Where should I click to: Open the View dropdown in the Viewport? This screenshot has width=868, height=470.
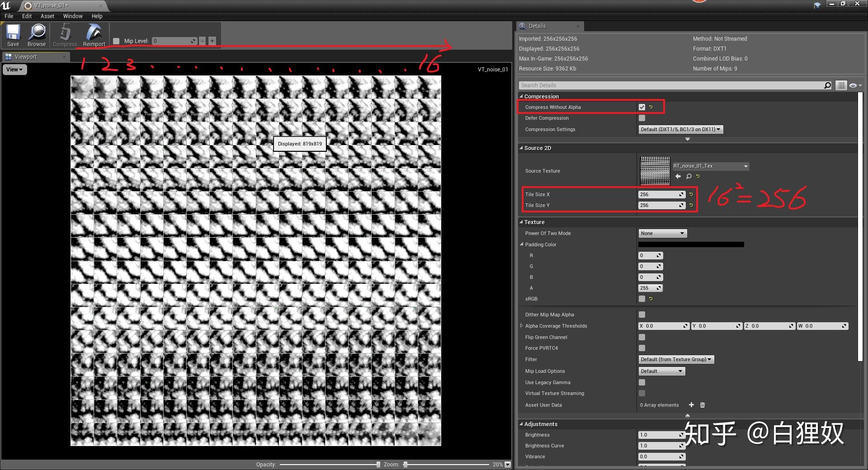coord(14,69)
